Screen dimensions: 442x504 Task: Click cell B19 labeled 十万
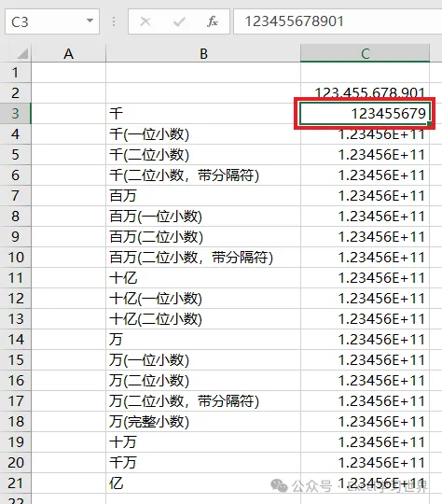pos(203,442)
